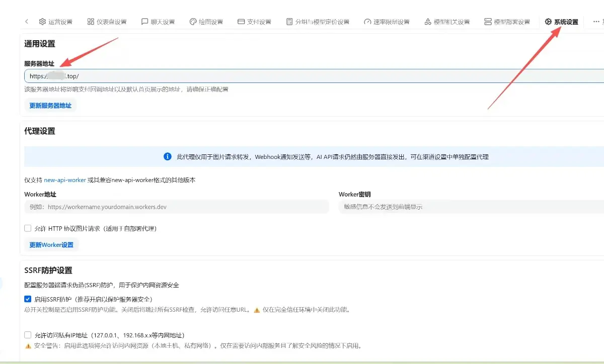
Task: Enable 允许 HTTP 协议图片请求 checkbox
Action: (28, 228)
